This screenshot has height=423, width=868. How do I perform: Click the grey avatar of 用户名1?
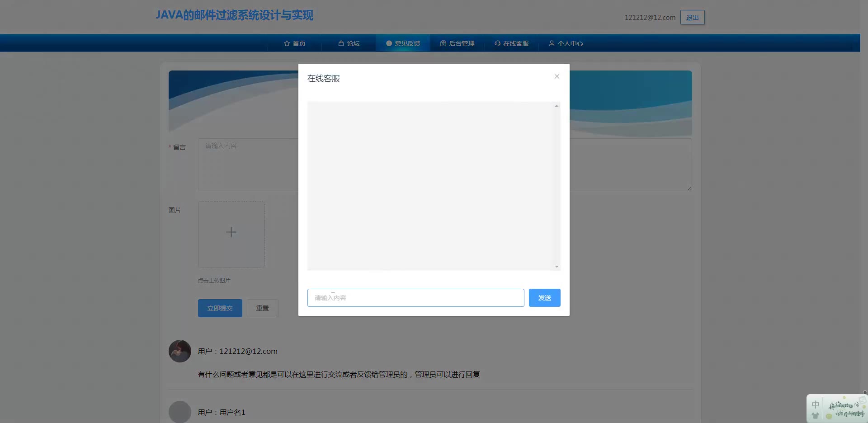tap(180, 412)
